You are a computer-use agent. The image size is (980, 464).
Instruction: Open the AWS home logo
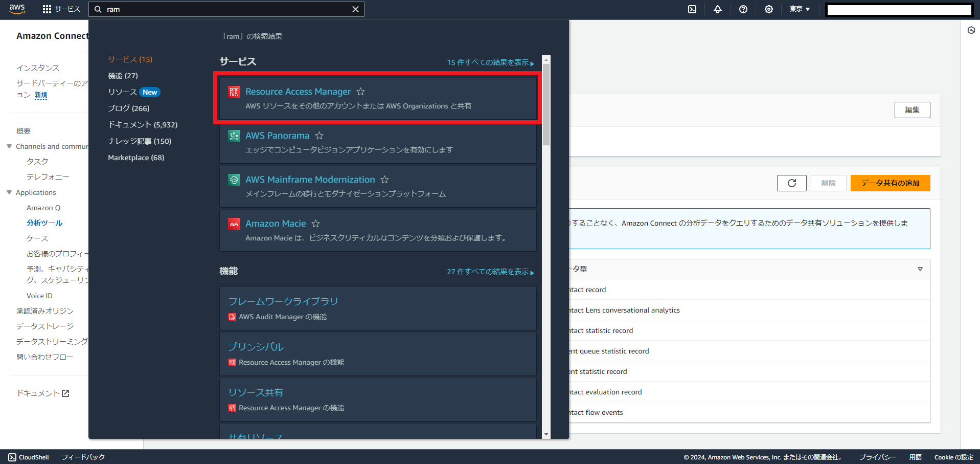pos(17,9)
